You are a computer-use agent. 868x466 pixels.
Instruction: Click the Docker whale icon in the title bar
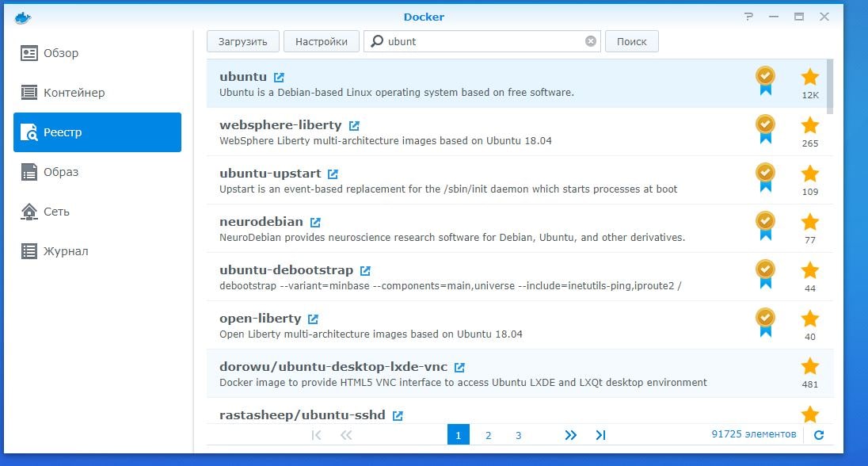(23, 17)
